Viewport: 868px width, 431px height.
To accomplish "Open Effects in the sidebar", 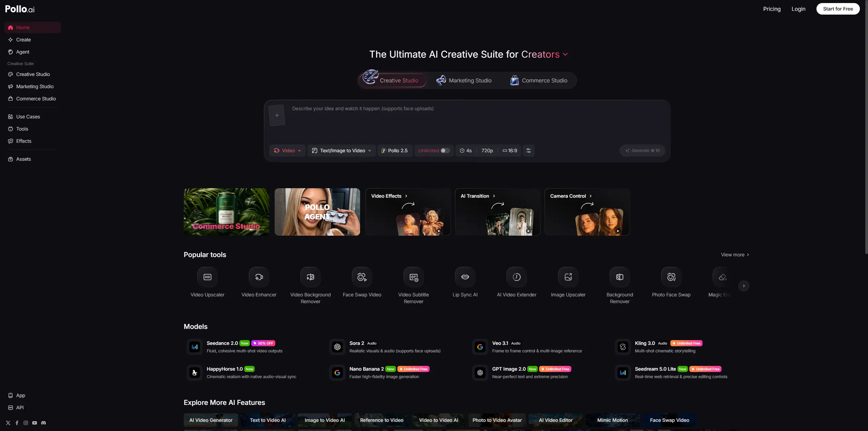I will (33, 141).
